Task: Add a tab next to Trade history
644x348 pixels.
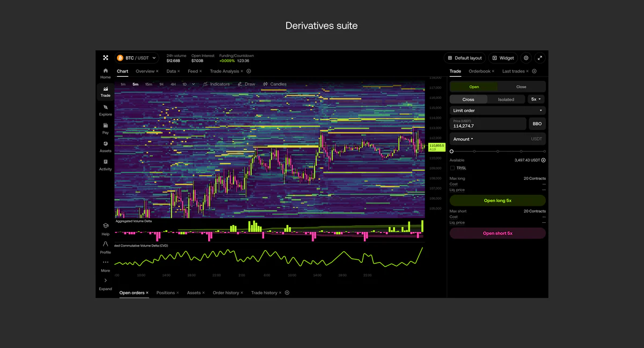Action: (x=287, y=293)
